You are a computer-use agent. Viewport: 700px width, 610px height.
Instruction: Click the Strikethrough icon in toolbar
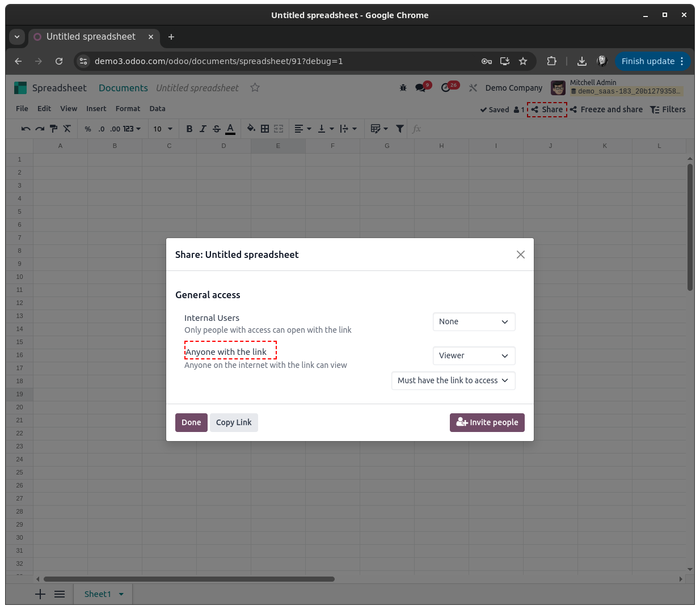217,129
